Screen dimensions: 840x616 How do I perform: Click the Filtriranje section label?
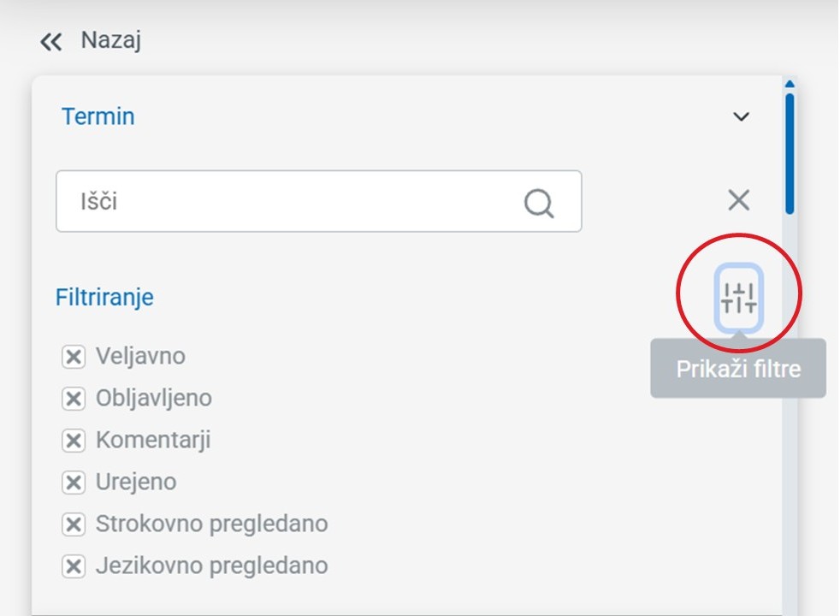coord(104,297)
